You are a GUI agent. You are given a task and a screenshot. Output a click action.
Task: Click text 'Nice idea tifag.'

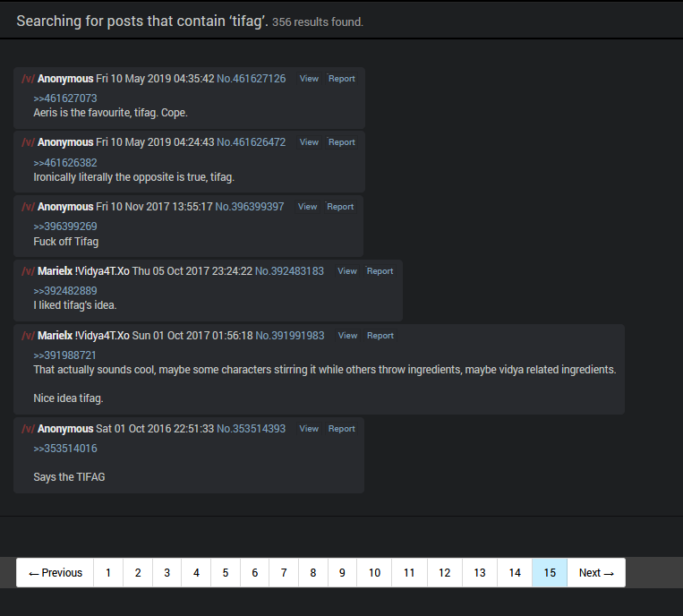click(68, 398)
